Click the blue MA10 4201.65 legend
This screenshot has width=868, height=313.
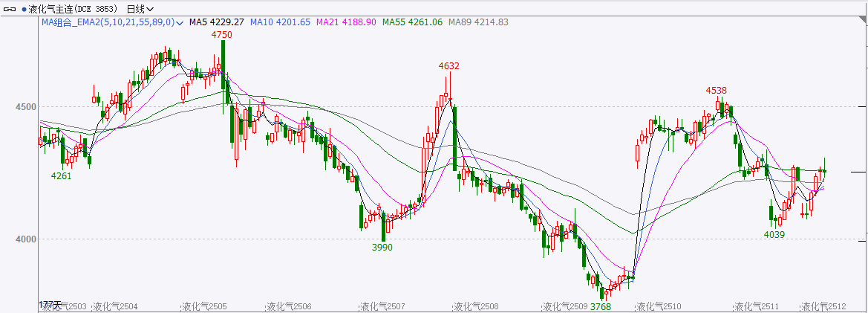click(x=280, y=22)
